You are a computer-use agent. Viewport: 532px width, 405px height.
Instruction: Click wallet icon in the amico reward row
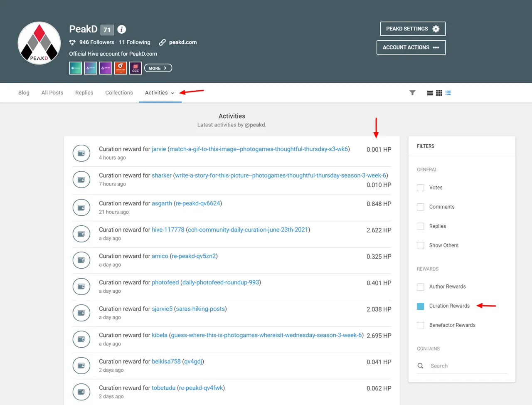pos(81,260)
